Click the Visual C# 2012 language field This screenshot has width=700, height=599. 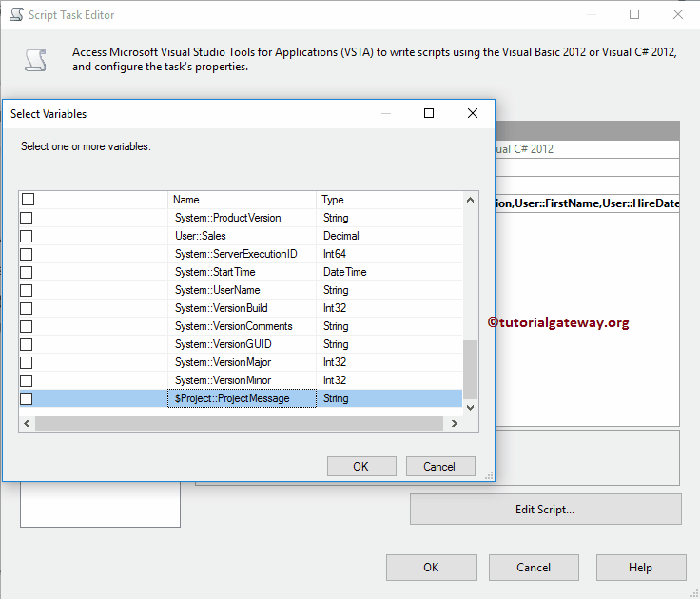tap(587, 149)
